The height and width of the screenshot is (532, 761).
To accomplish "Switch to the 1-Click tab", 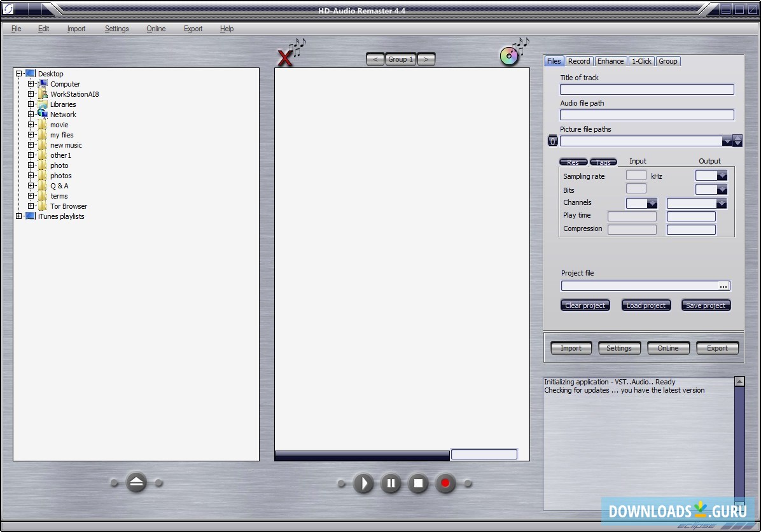I will coord(641,61).
